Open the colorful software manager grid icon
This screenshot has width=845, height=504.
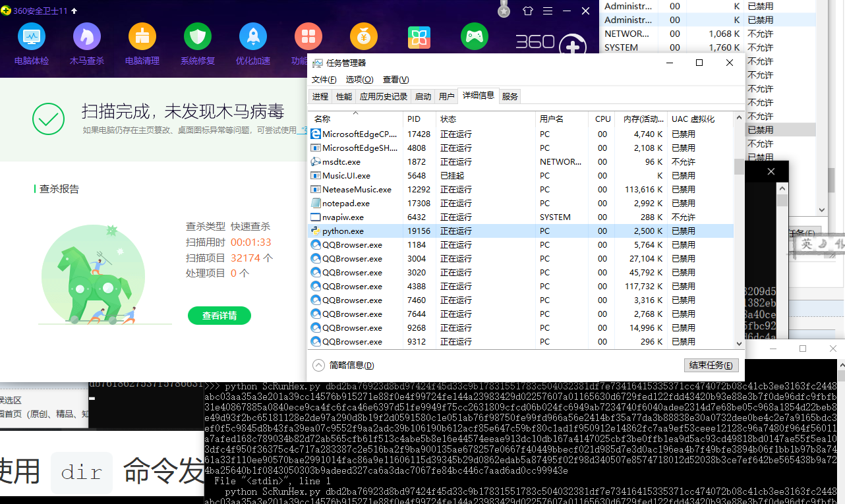pos(419,37)
